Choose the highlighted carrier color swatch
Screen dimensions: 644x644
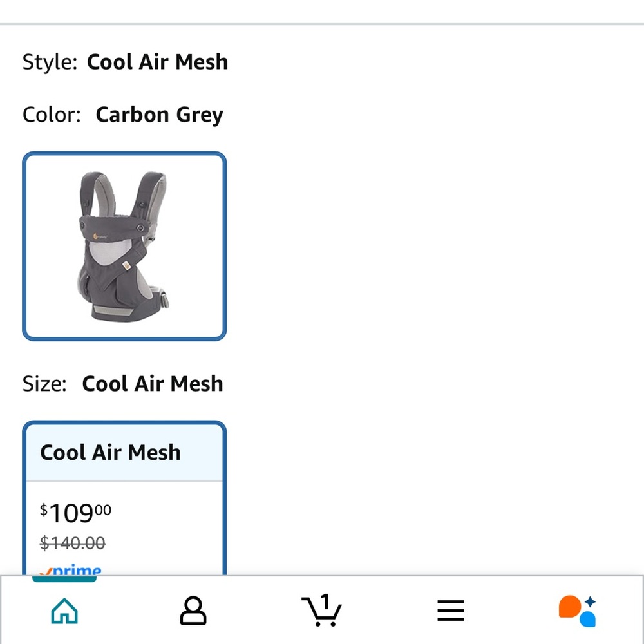point(124,246)
